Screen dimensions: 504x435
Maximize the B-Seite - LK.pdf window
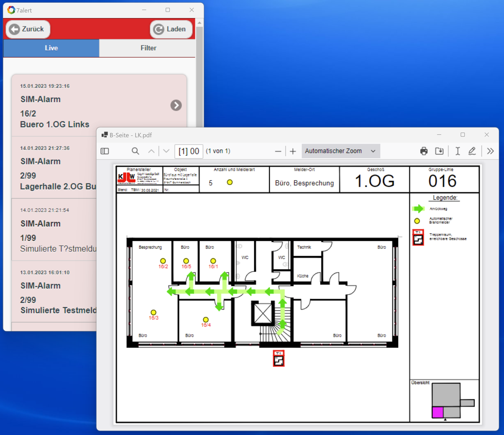[463, 135]
